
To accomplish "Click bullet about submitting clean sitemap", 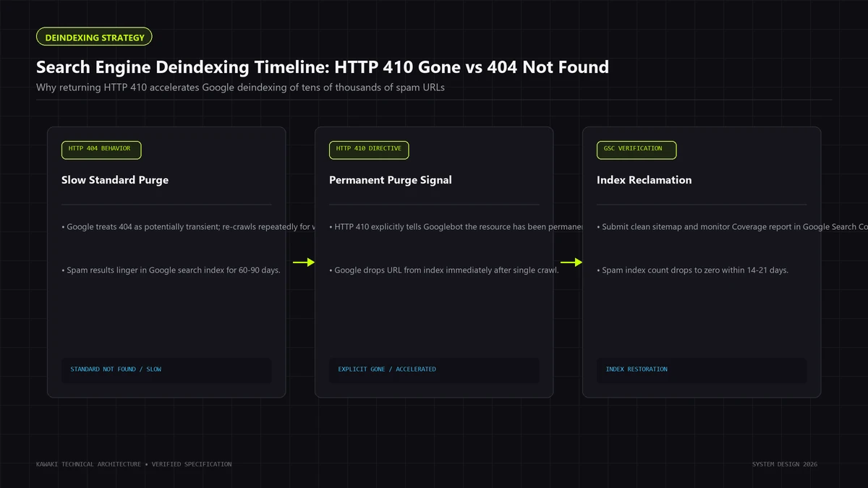I will click(732, 227).
